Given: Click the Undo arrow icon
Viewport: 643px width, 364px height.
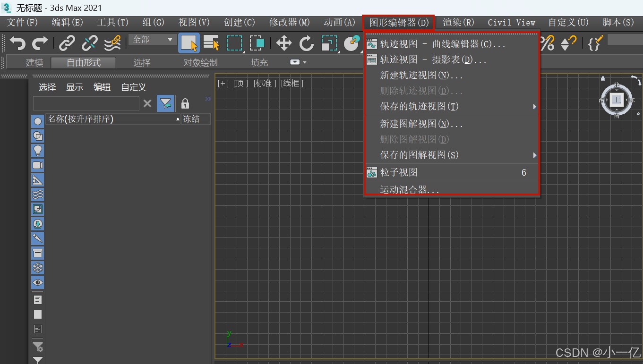Looking at the screenshot, I should tap(18, 43).
